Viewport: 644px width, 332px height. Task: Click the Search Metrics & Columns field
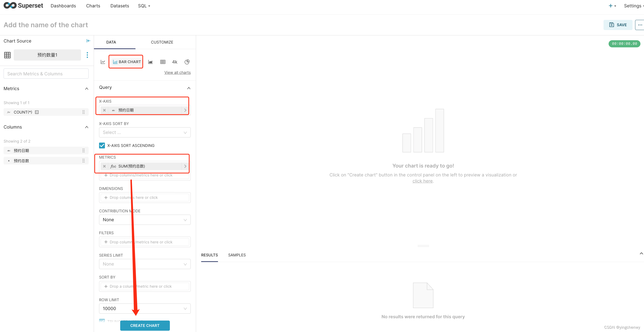[46, 74]
